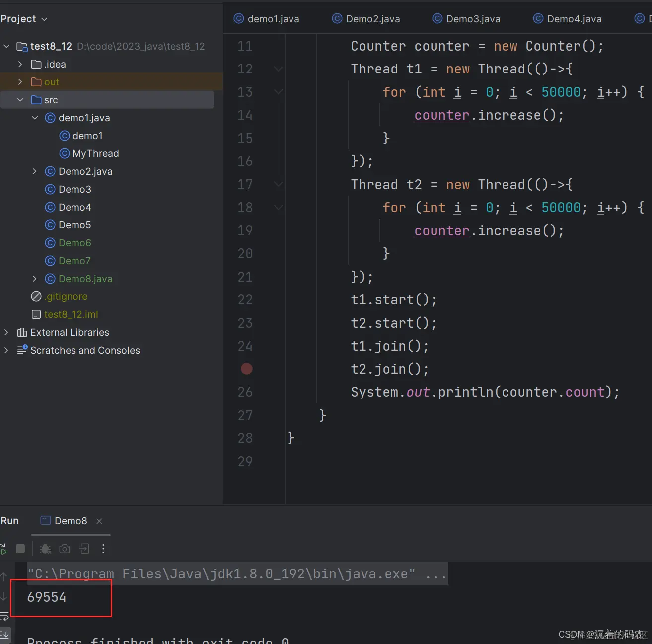Select Demo5 in the project tree
The width and height of the screenshot is (652, 644).
(x=68, y=225)
